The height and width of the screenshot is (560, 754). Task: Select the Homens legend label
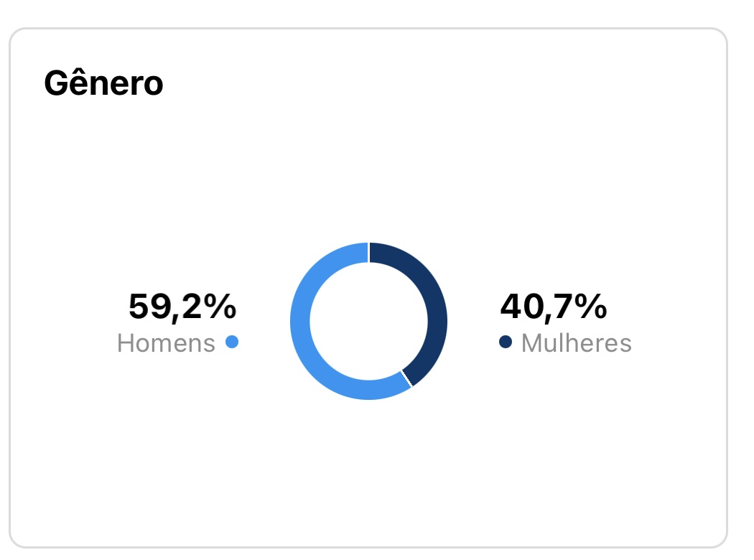pyautogui.click(x=166, y=343)
